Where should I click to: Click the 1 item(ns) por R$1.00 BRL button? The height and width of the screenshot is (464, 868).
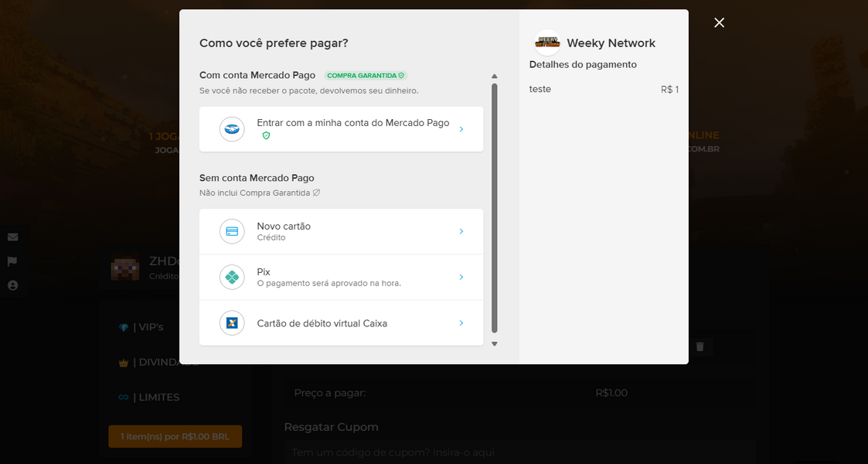[x=175, y=437]
